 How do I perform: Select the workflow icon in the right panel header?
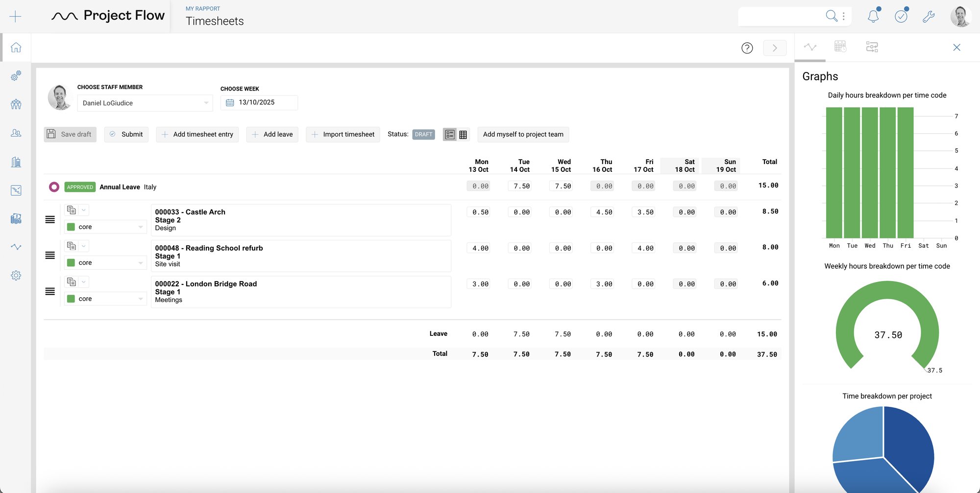pyautogui.click(x=872, y=47)
